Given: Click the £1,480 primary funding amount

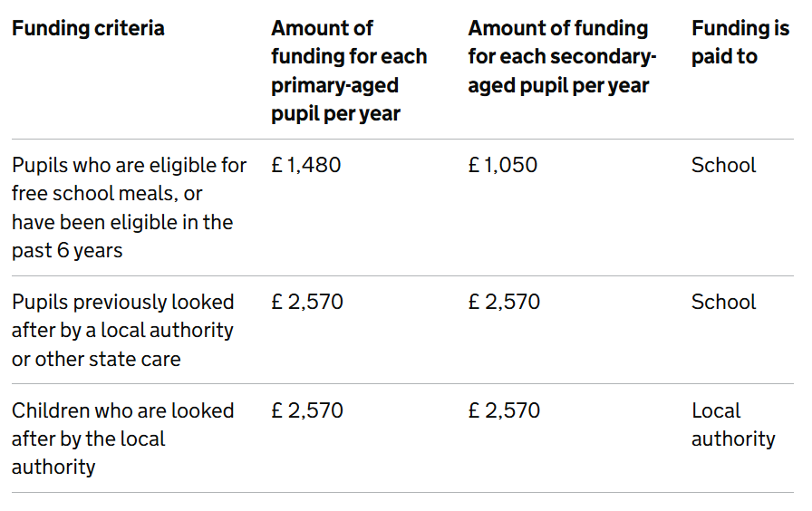Looking at the screenshot, I should pyautogui.click(x=306, y=165).
